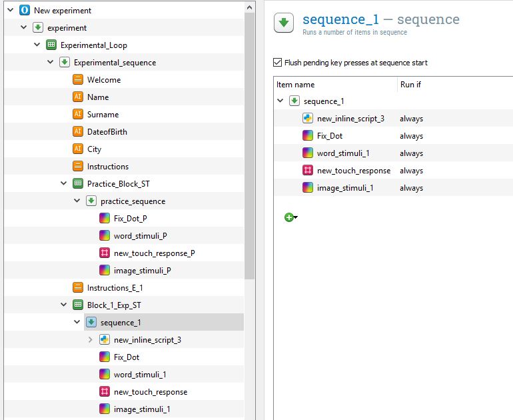
Task: Click the Welcome sketchpad icon in tree
Action: [78, 80]
